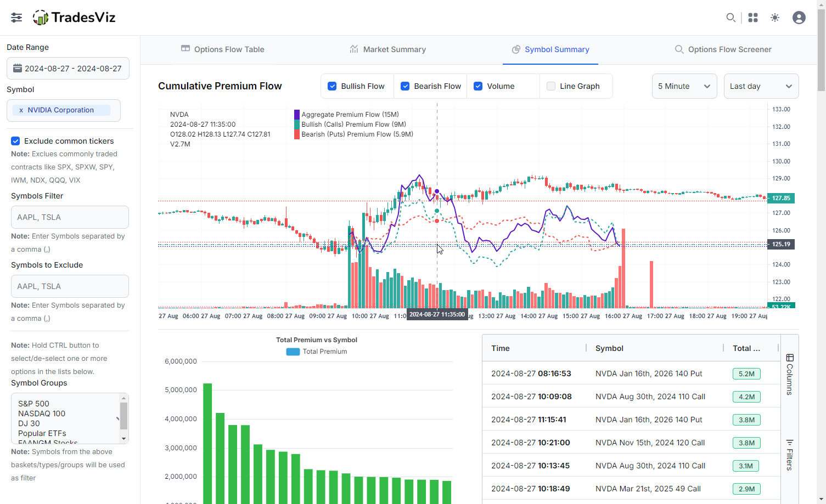
Task: Select row NVDA Mar 21st, 2025 49 Call
Action: [x=631, y=489]
